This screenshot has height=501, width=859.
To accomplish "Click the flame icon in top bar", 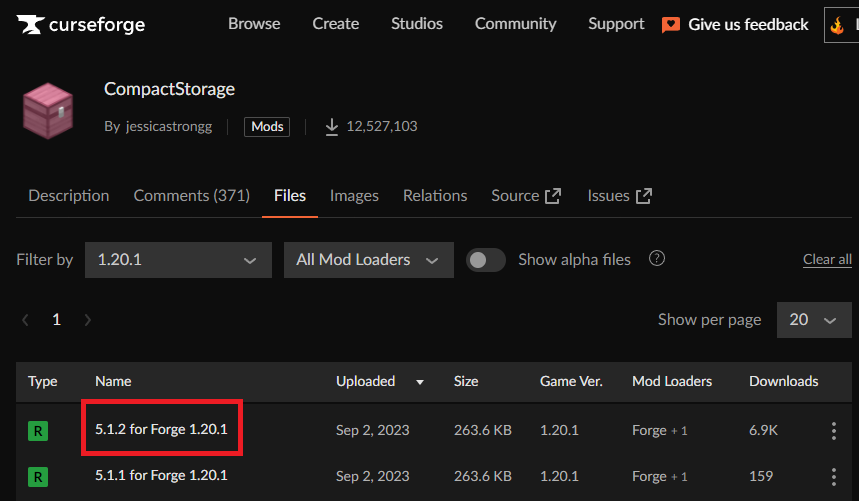I will click(x=837, y=26).
